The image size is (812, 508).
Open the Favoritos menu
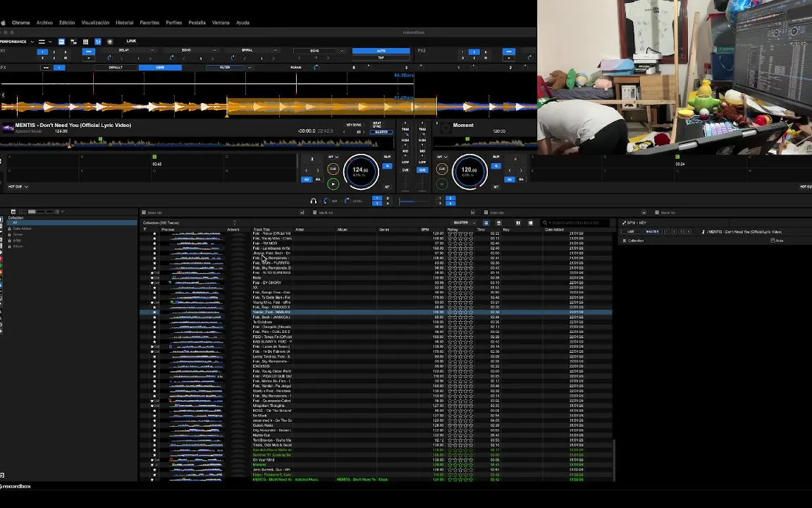tap(149, 23)
